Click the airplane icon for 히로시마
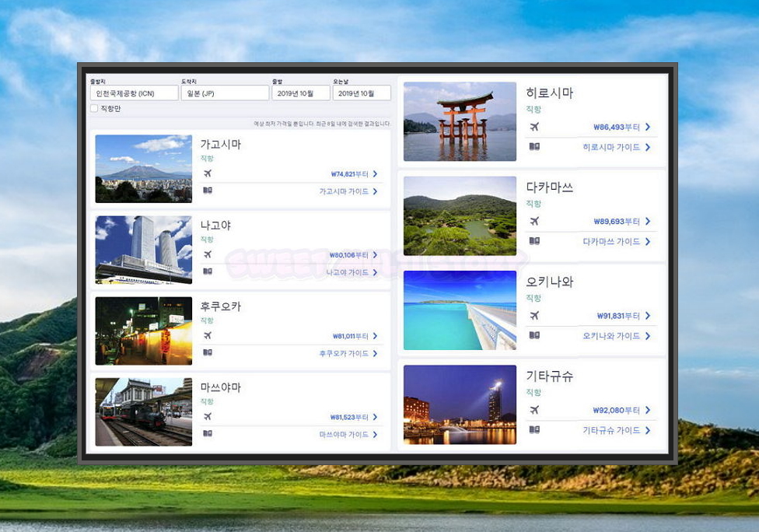This screenshot has width=759, height=532. tap(534, 127)
